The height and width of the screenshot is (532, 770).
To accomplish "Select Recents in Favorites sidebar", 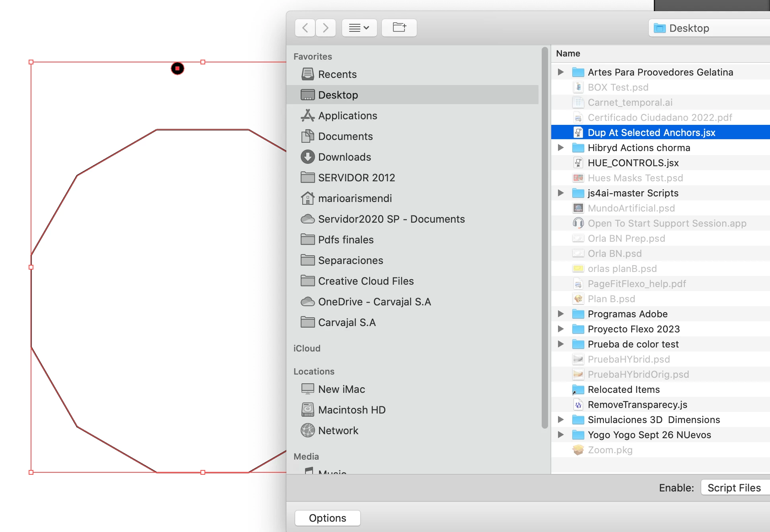I will (x=337, y=74).
